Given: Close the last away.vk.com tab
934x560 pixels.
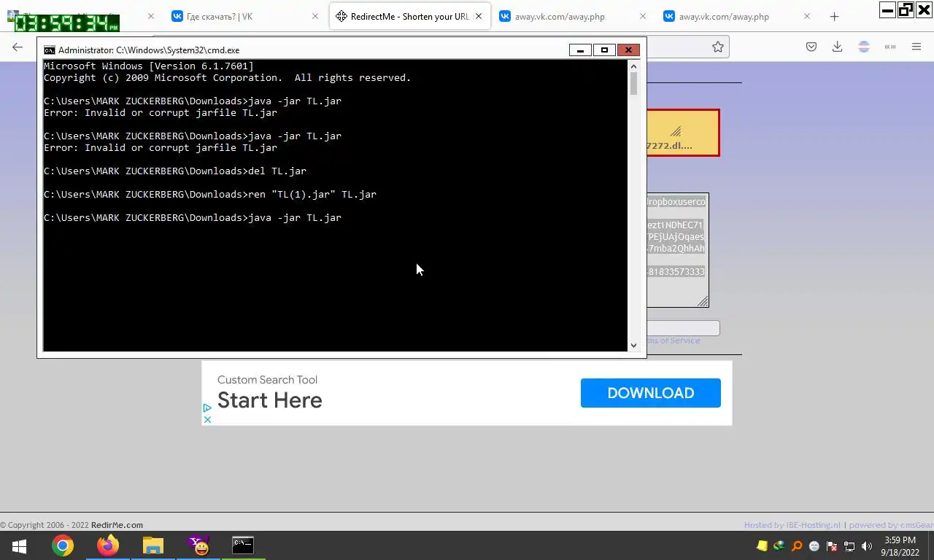Looking at the screenshot, I should click(807, 16).
